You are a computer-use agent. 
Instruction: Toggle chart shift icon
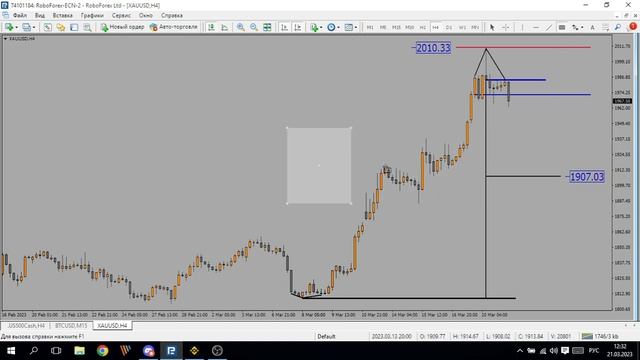tap(298, 27)
